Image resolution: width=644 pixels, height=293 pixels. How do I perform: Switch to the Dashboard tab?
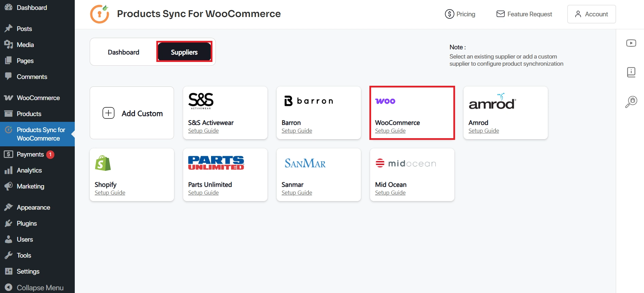point(123,52)
